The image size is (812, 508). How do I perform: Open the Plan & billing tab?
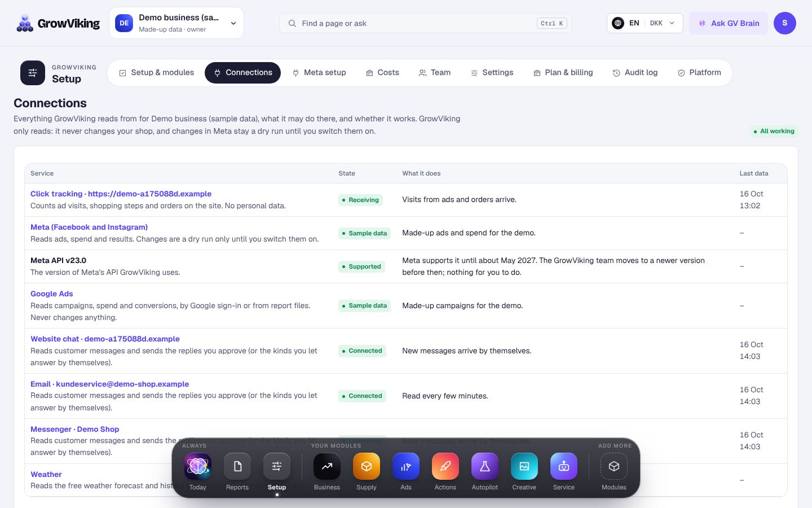(x=563, y=73)
